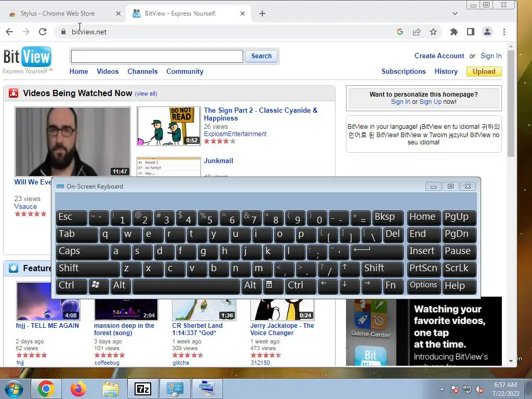The height and width of the screenshot is (399, 532).
Task: Click the bitview.net address bar
Action: click(224, 32)
